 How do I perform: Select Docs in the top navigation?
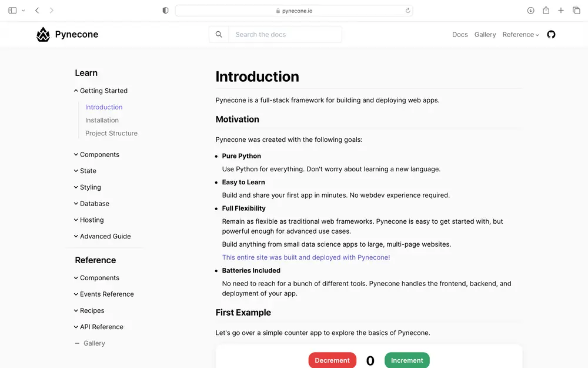(x=460, y=34)
